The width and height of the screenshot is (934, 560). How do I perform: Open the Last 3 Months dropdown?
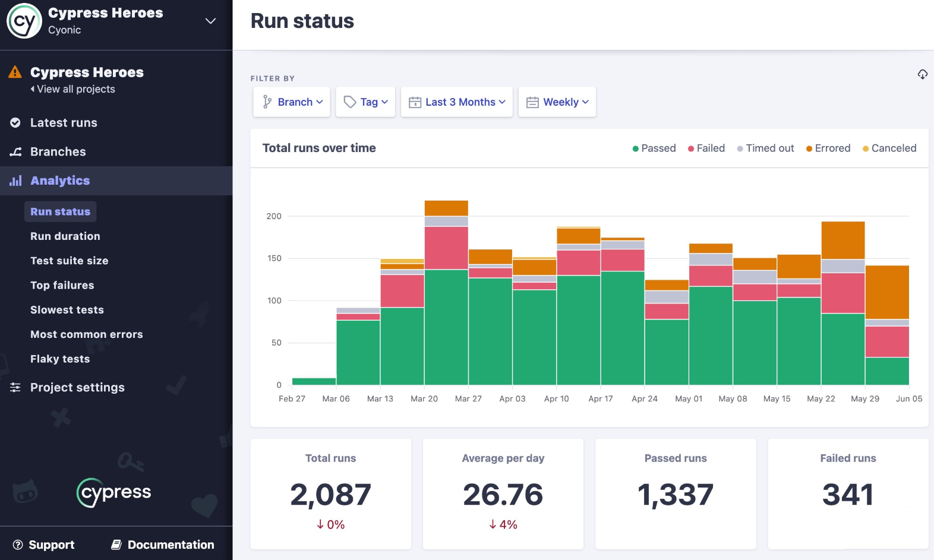(x=457, y=102)
